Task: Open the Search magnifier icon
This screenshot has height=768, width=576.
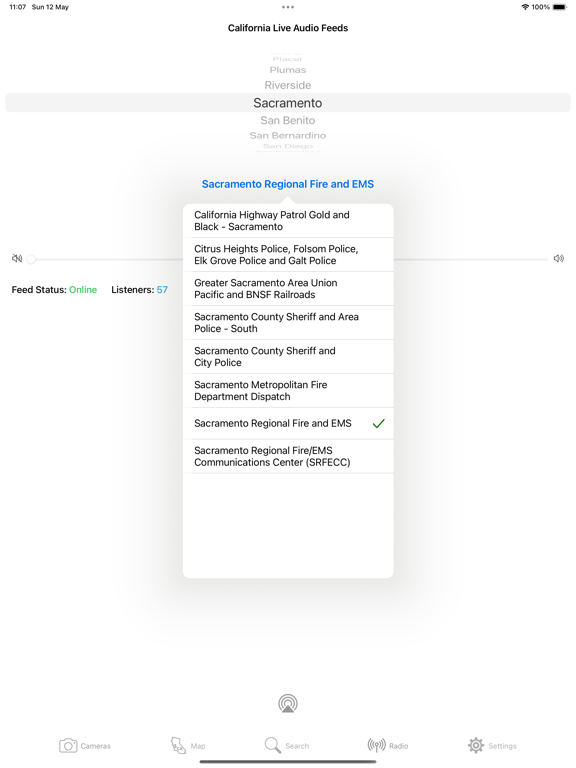Action: (272, 745)
